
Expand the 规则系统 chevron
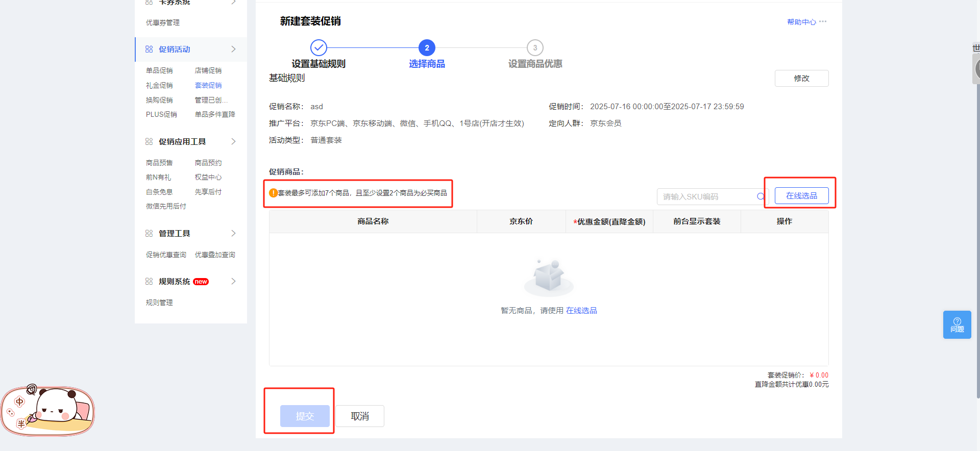click(x=233, y=281)
